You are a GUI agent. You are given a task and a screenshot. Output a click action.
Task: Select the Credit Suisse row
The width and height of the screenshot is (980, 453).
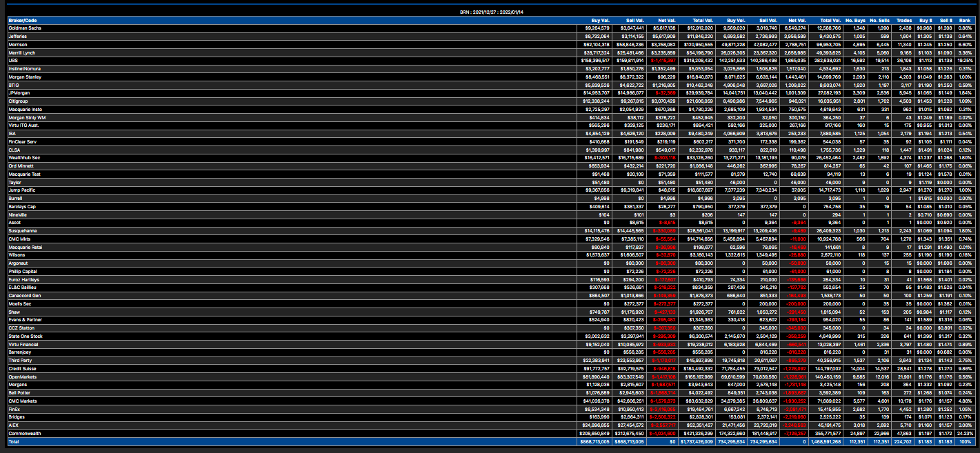[x=490, y=370]
